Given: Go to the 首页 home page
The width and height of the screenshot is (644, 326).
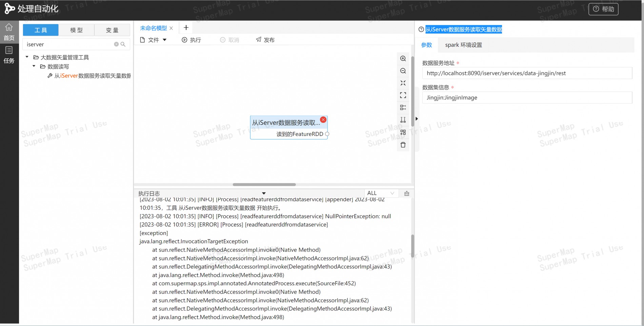Looking at the screenshot, I should point(9,32).
